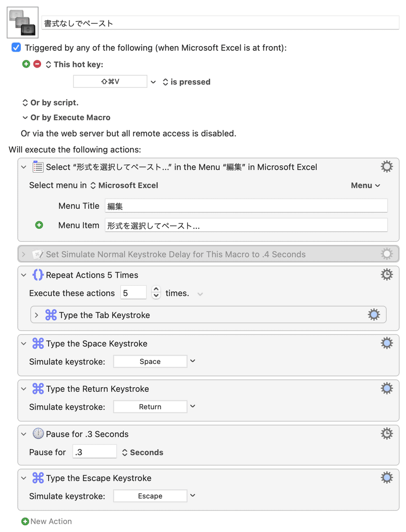Add a new trigger with green plus
The height and width of the screenshot is (532, 406).
pyautogui.click(x=26, y=64)
